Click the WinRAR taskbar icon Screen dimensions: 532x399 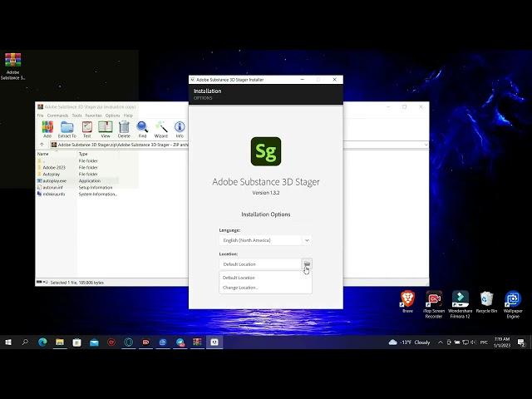197,342
